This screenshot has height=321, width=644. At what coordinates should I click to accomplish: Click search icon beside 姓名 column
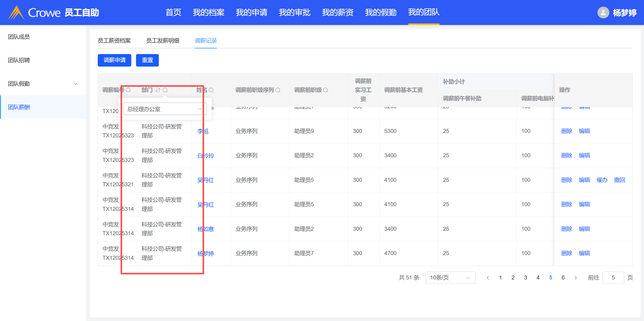(x=211, y=90)
